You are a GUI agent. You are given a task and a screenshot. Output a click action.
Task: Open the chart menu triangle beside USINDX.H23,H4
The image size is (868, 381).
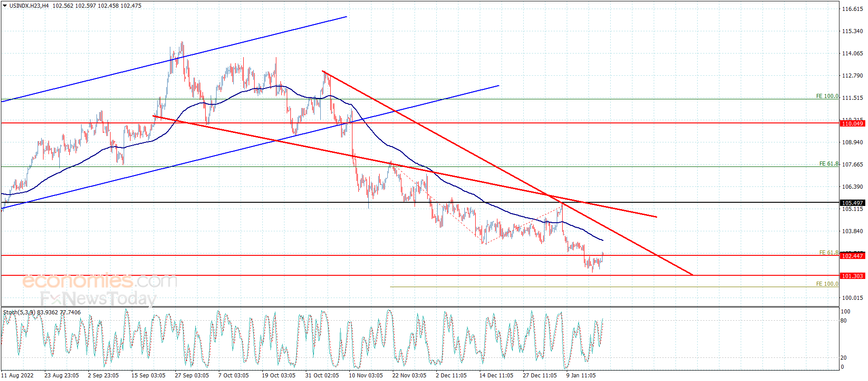[x=5, y=6]
